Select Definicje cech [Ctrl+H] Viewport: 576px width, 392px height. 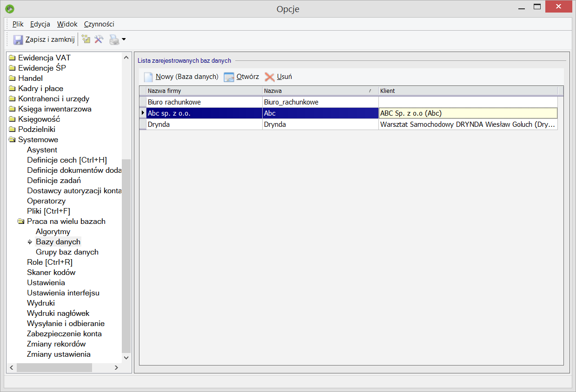[x=67, y=160]
